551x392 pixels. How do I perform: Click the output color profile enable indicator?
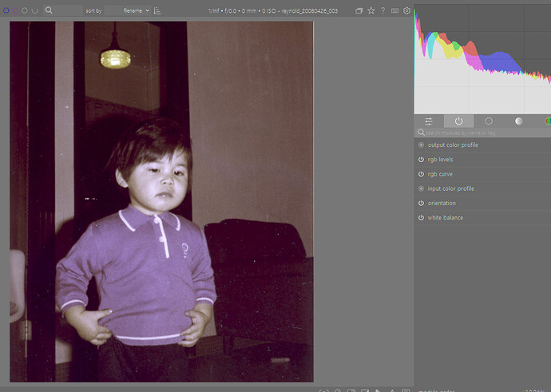(421, 145)
